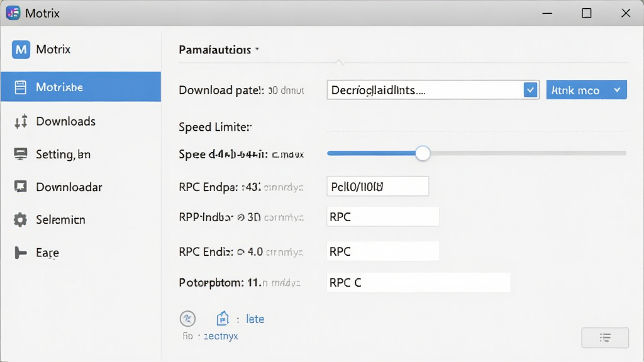Viewport: 644px width, 362px height.
Task: Close the Motrix window
Action: pos(626,13)
